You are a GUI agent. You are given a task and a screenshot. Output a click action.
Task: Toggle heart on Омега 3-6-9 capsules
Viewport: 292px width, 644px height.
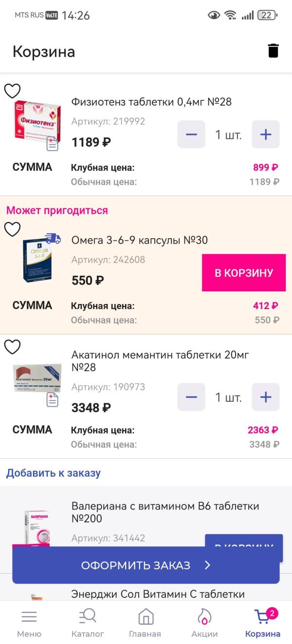[x=13, y=229]
